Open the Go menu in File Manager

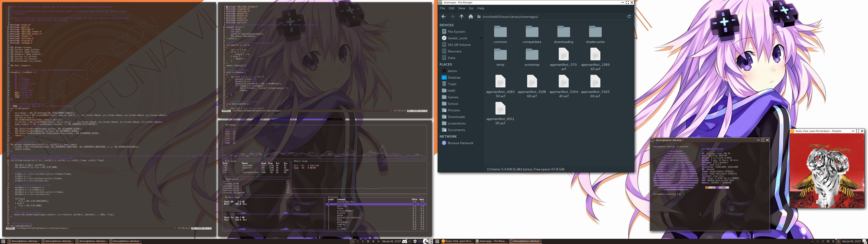pos(471,8)
